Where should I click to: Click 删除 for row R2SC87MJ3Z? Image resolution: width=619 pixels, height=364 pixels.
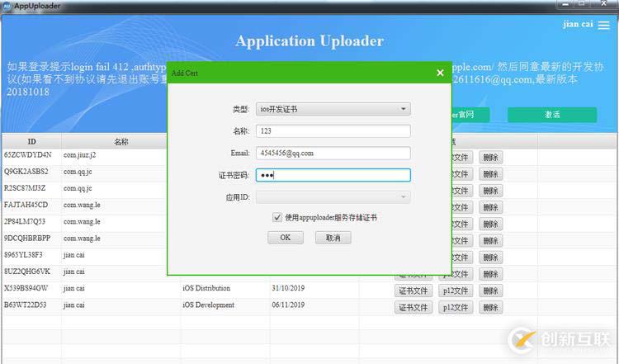(x=491, y=191)
